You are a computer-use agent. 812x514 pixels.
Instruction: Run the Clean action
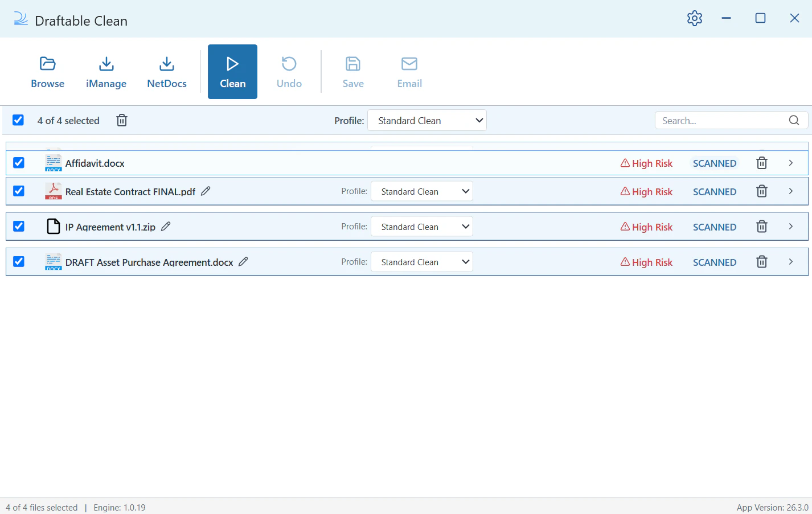tap(232, 72)
